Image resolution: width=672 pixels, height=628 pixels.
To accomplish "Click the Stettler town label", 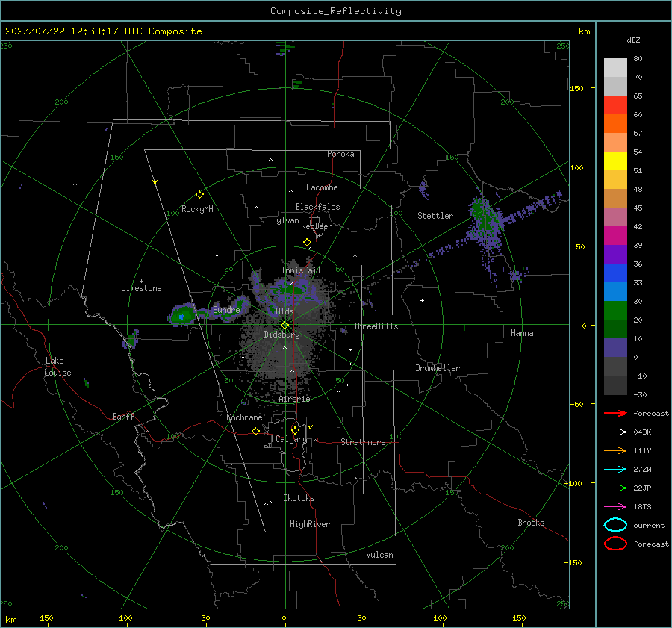I will [x=435, y=216].
